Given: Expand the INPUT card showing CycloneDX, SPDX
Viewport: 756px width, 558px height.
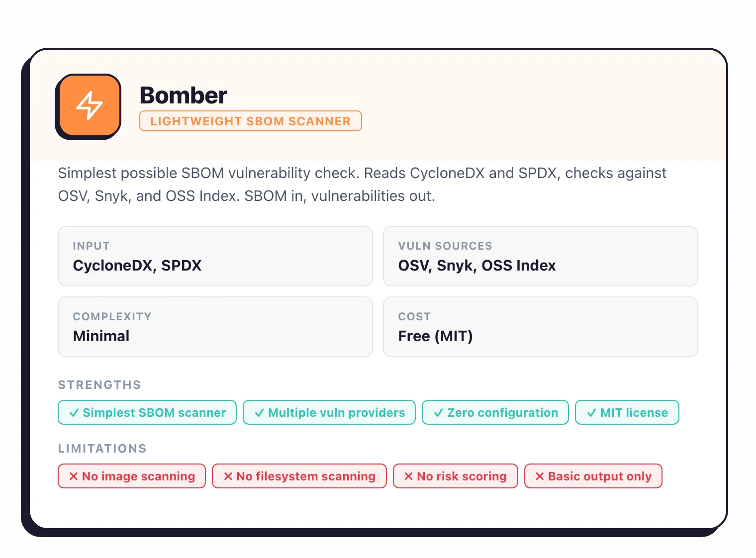Looking at the screenshot, I should pos(215,256).
